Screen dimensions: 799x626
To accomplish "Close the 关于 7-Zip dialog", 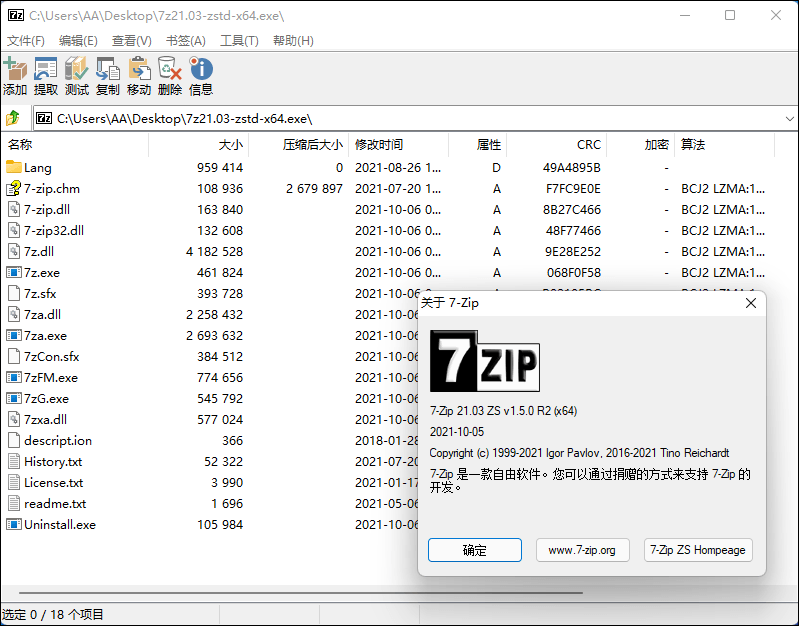I will click(750, 303).
